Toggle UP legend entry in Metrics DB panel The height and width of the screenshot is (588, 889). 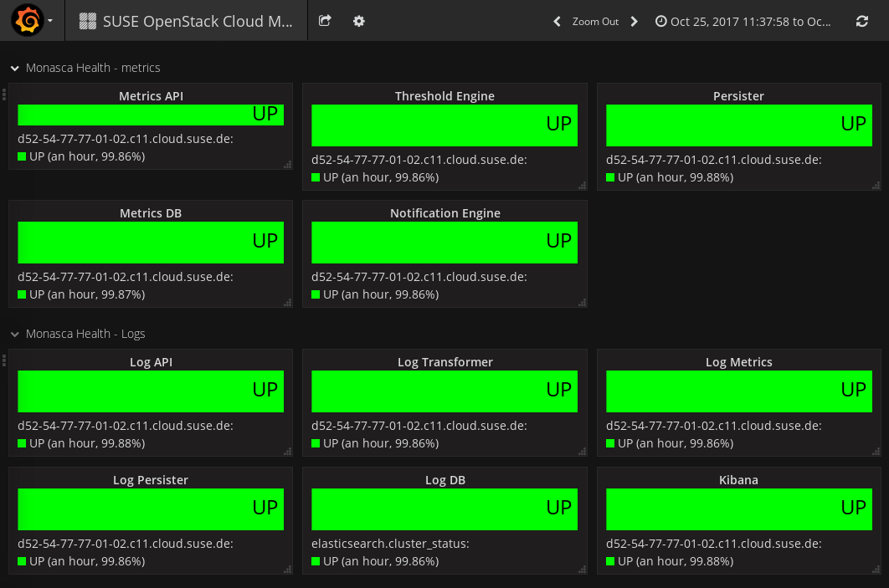point(86,294)
